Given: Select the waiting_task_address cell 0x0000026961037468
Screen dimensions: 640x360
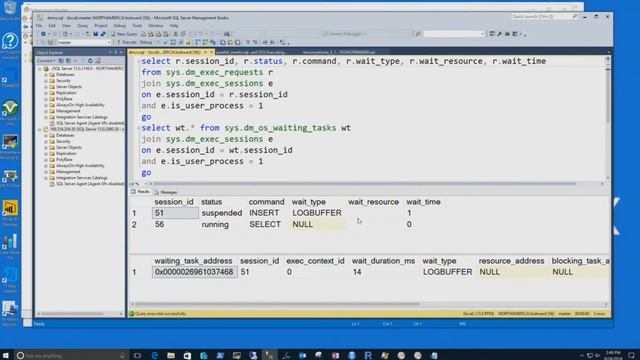Looking at the screenshot, I should point(195,272).
